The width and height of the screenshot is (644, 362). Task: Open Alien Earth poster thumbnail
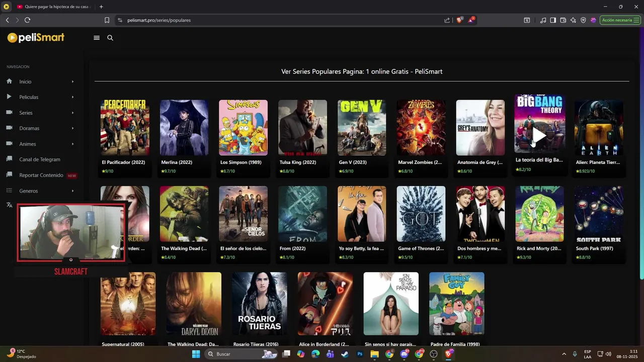tap(599, 128)
